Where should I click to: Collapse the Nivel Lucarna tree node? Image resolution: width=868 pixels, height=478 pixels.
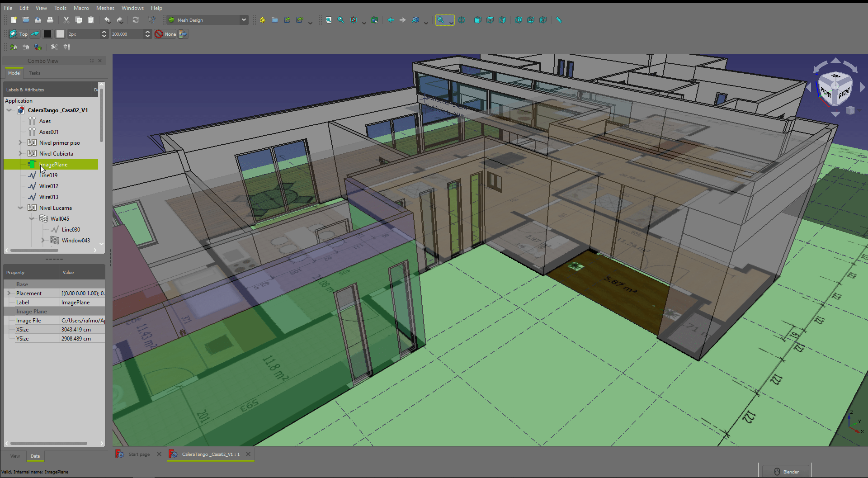[x=20, y=208]
